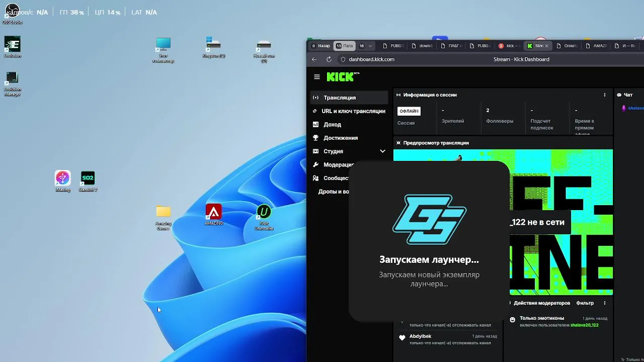Open the This PC (Этот компьютер) icon
The image size is (644, 362).
[163, 50]
